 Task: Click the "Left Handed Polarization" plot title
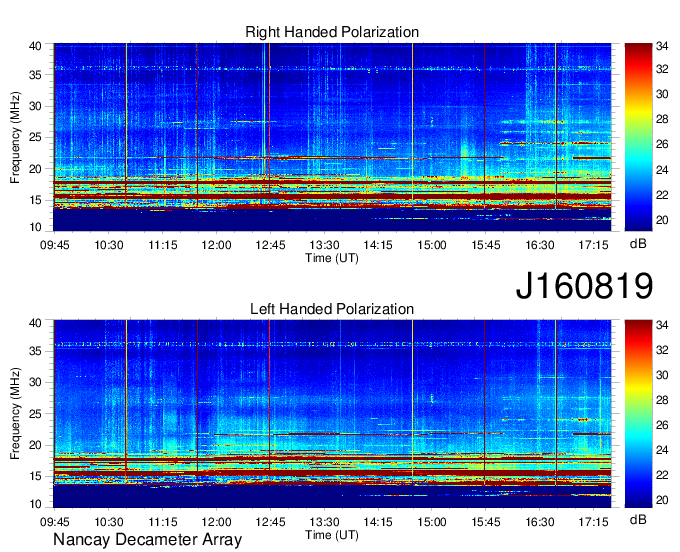coord(332,309)
